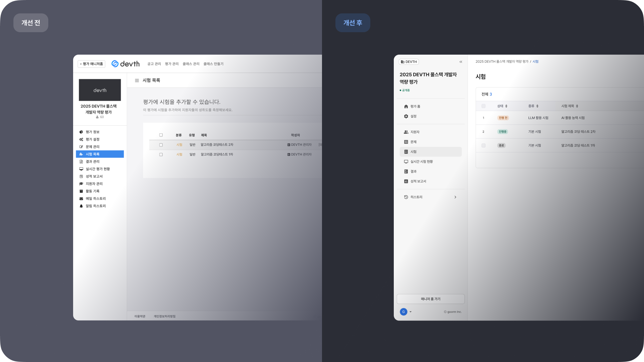Click the hamburger menu icon beside 시험 목록
This screenshot has width=644, height=362.
137,80
